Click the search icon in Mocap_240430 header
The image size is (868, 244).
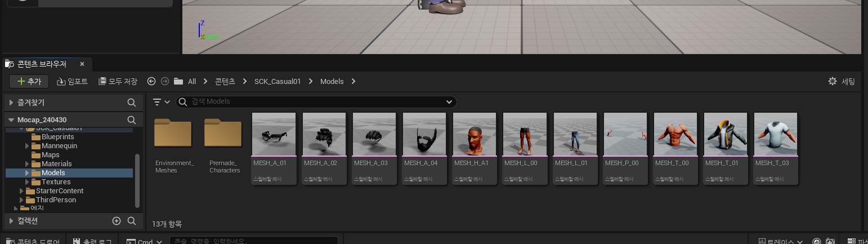(131, 120)
